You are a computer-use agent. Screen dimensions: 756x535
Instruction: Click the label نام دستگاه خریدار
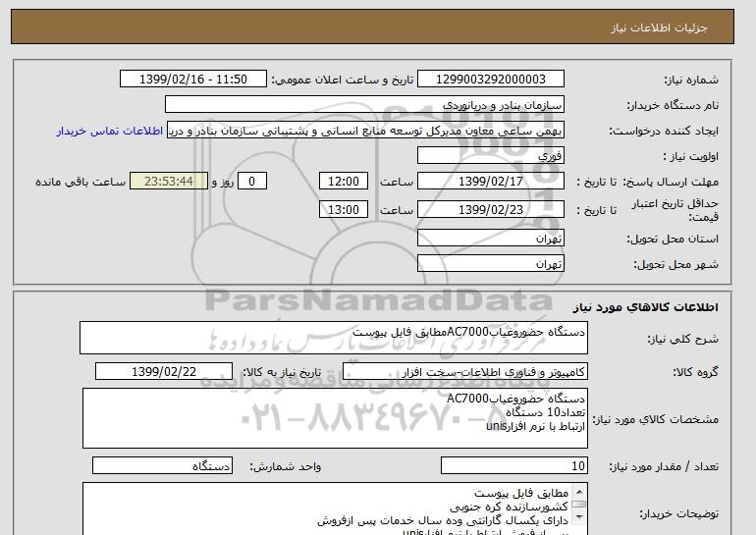(x=673, y=106)
